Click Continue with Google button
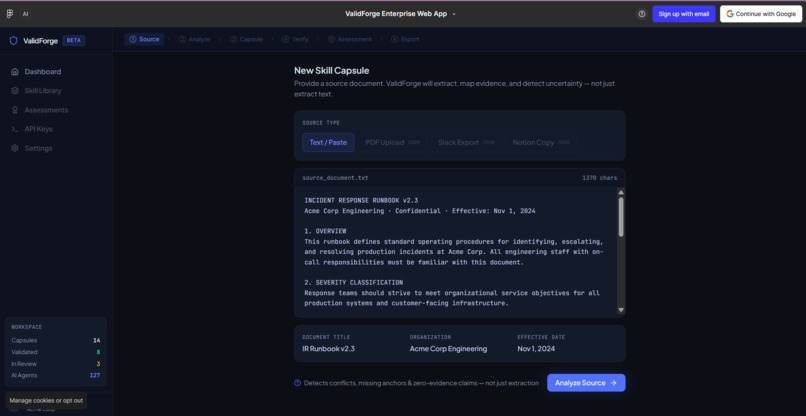The height and width of the screenshot is (416, 806). (761, 14)
